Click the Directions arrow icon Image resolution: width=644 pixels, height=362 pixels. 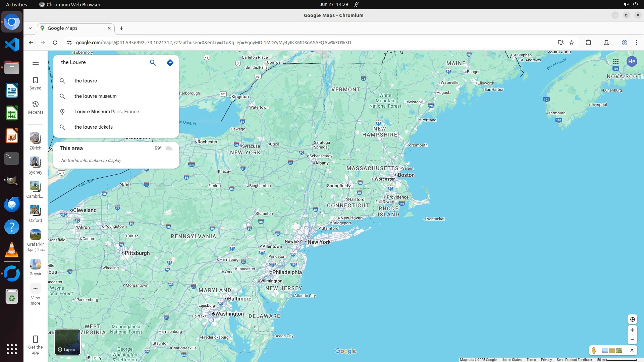click(170, 63)
